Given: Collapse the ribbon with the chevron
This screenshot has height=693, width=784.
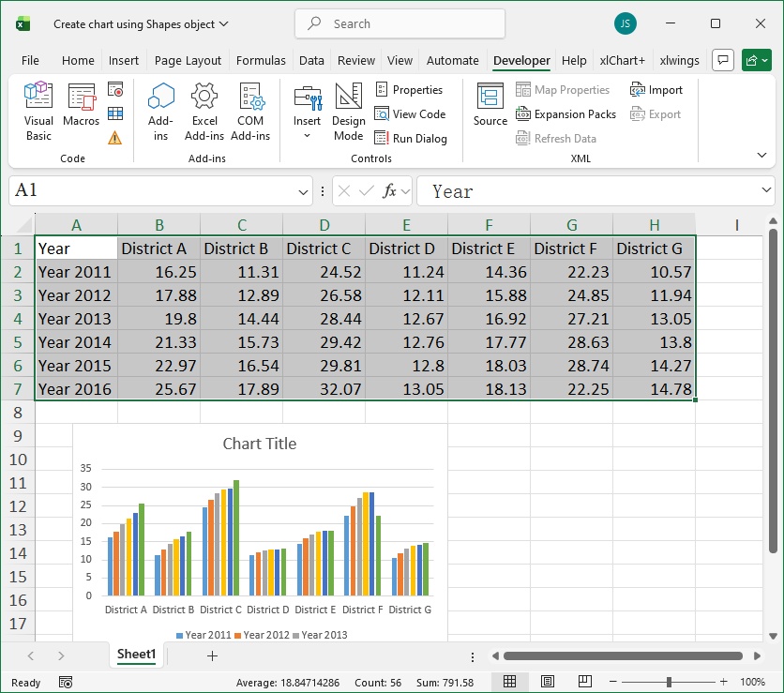Looking at the screenshot, I should pyautogui.click(x=761, y=155).
